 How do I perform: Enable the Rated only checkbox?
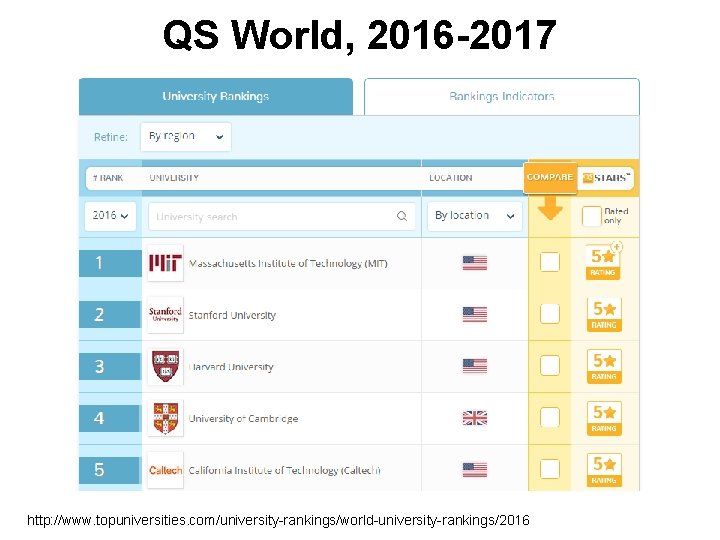[591, 216]
